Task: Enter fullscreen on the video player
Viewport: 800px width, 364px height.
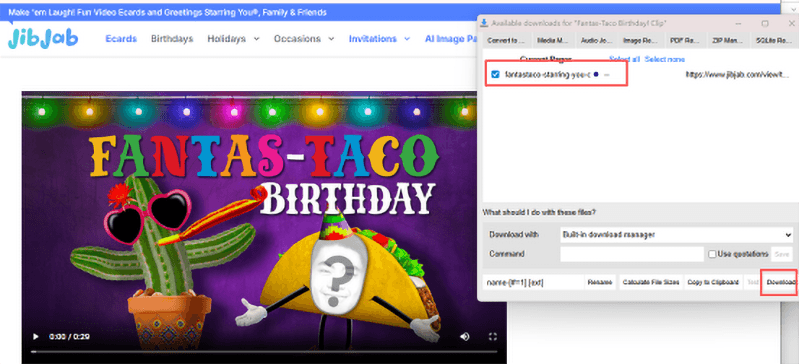Action: click(x=493, y=336)
